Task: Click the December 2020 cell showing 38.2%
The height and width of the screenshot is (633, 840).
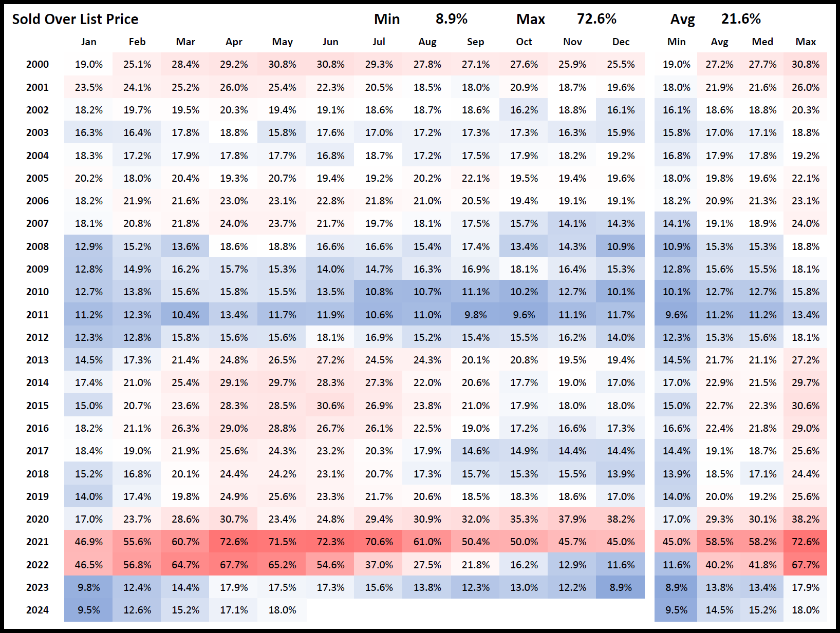Action: point(621,519)
